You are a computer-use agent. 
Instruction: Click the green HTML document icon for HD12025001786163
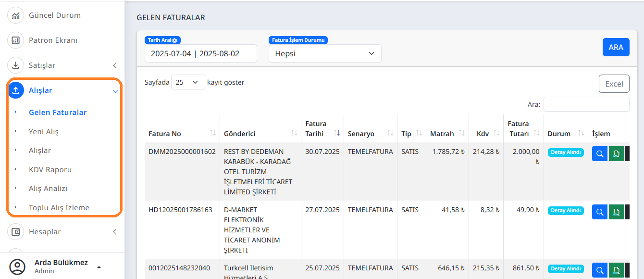[x=616, y=212]
